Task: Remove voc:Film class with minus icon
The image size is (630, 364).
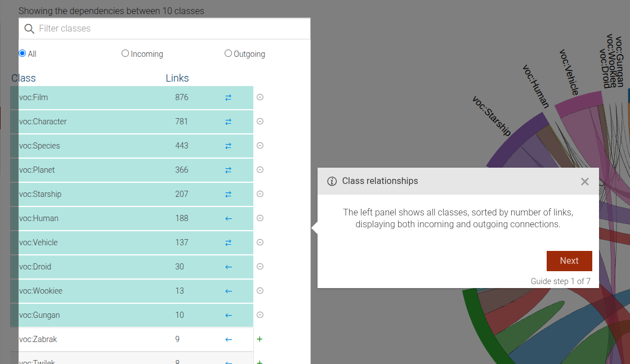Action: tap(260, 97)
